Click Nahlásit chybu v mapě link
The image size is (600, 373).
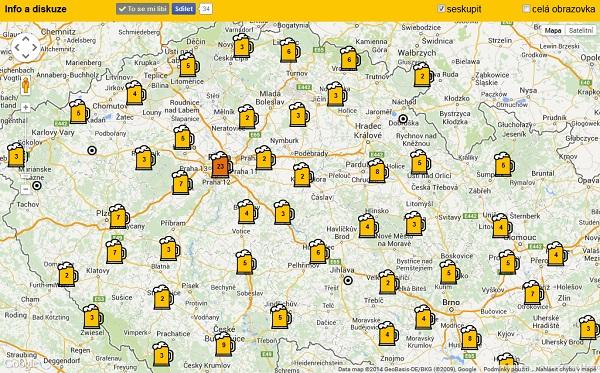[565, 369]
